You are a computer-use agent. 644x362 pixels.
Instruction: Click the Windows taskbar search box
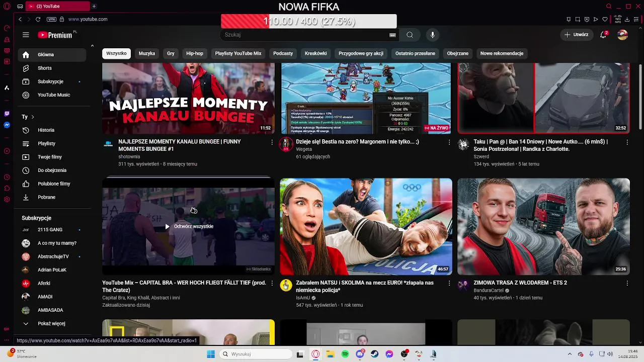256,354
